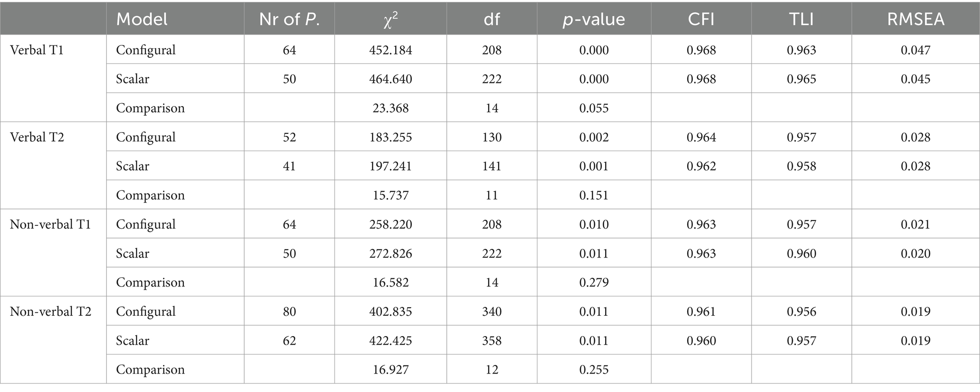The height and width of the screenshot is (392, 980).
Task: Click the p-value cell showing 0.055
Action: point(594,108)
